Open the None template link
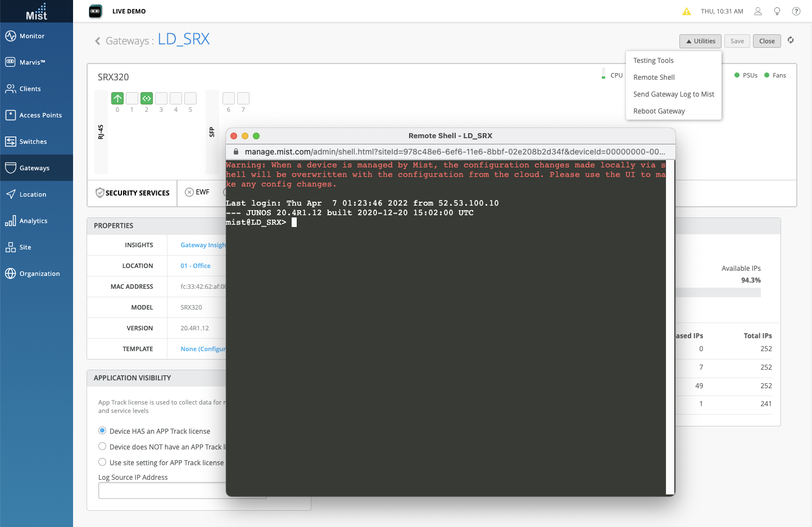 203,349
